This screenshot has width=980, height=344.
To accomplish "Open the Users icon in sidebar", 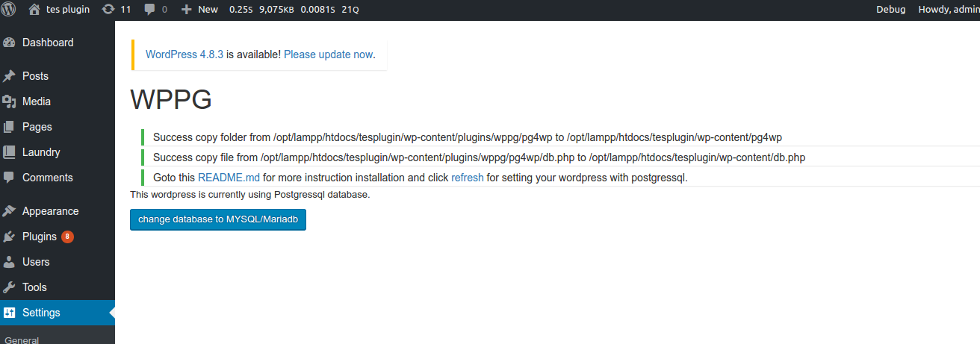I will 10,262.
